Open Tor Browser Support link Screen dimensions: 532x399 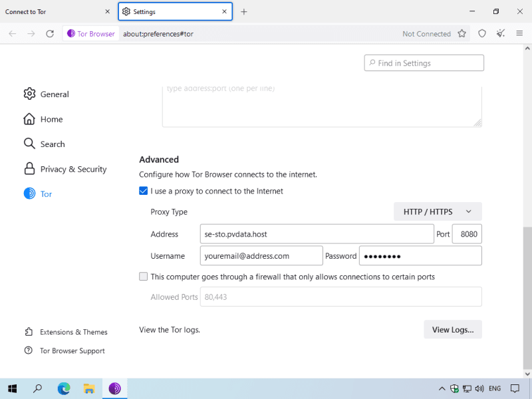pyautogui.click(x=65, y=350)
